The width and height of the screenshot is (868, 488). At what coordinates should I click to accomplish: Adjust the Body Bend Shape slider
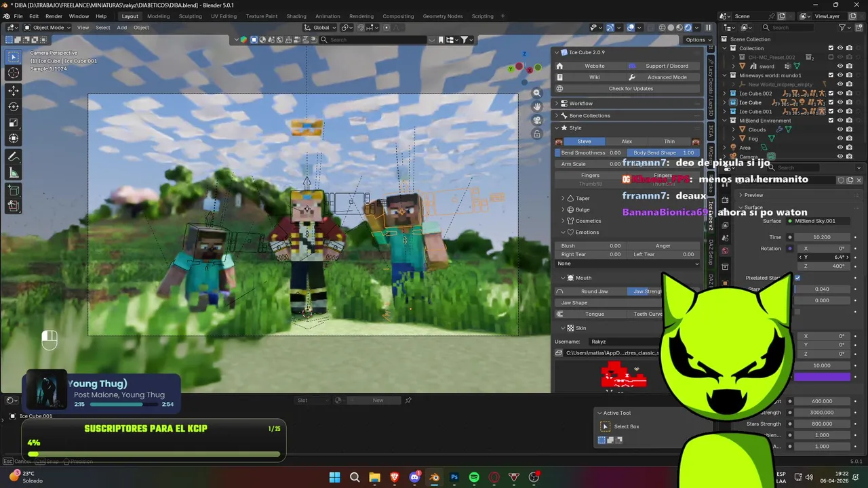(x=664, y=152)
